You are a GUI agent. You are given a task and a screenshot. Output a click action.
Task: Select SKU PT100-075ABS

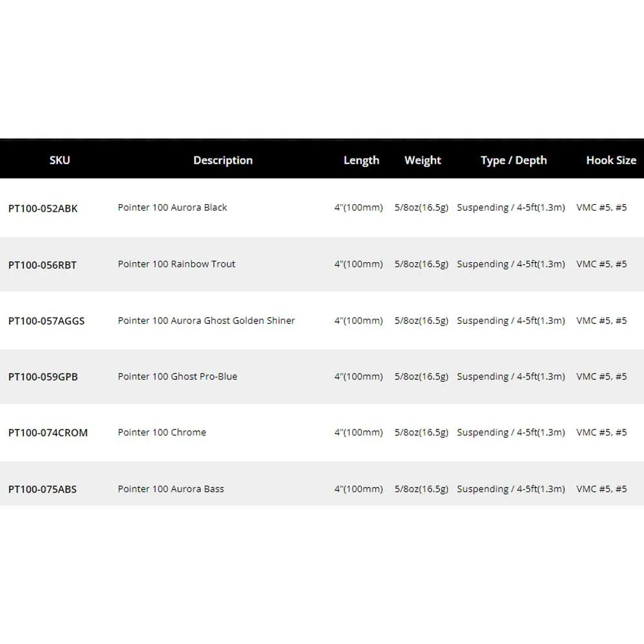point(43,489)
